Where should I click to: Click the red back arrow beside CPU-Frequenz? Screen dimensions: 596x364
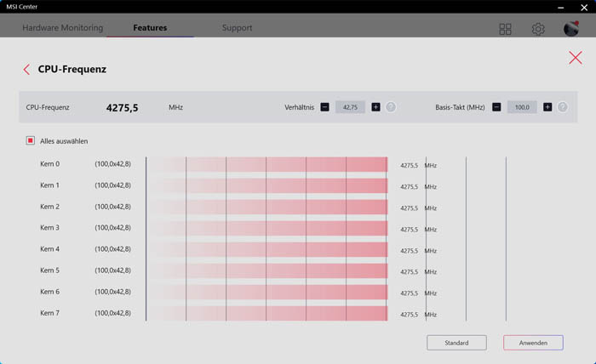tap(26, 70)
